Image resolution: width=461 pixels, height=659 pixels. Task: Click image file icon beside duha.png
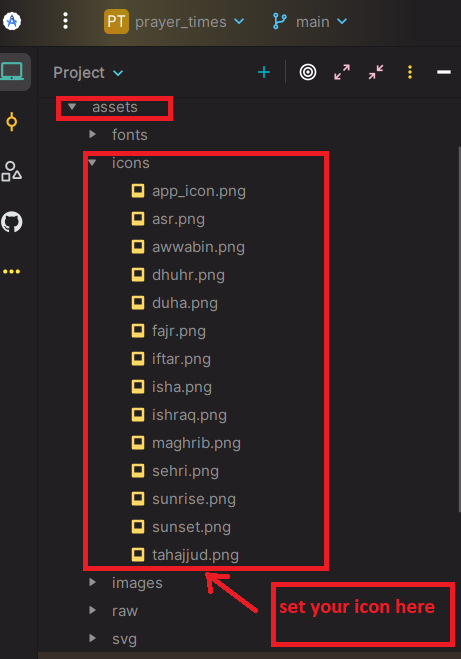click(x=138, y=303)
